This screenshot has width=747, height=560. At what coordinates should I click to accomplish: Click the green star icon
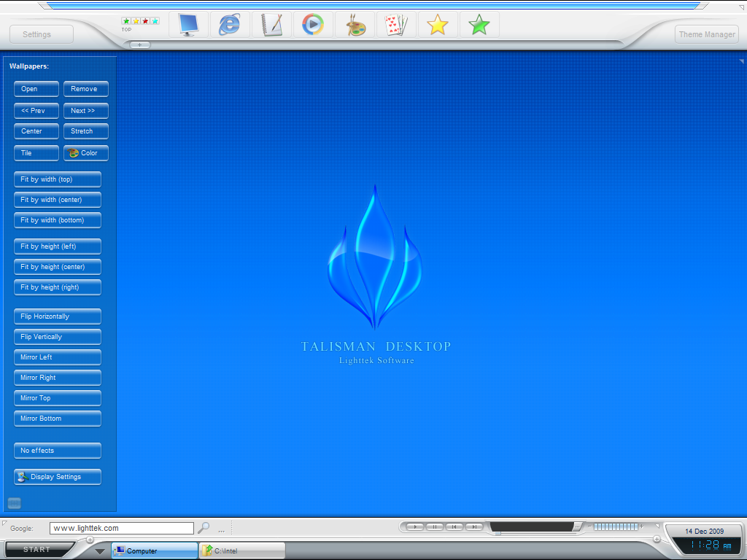point(479,25)
